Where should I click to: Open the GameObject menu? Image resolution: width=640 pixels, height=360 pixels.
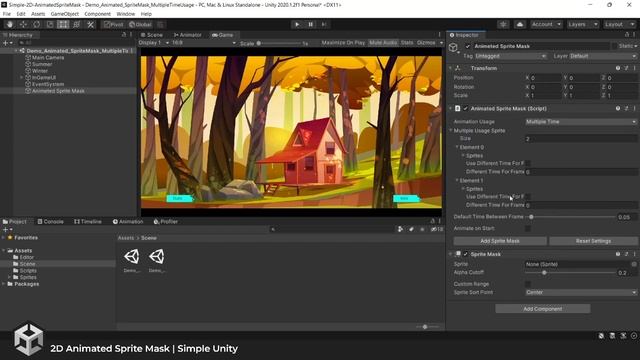pyautogui.click(x=64, y=14)
